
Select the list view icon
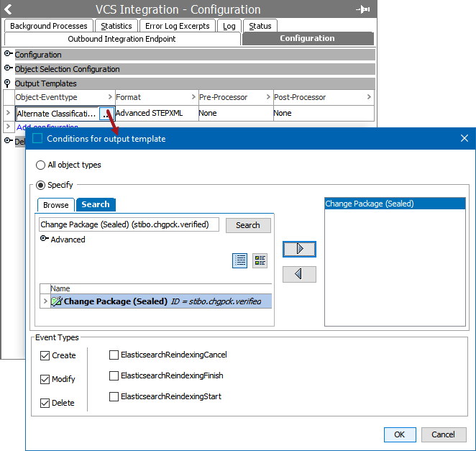(x=240, y=260)
